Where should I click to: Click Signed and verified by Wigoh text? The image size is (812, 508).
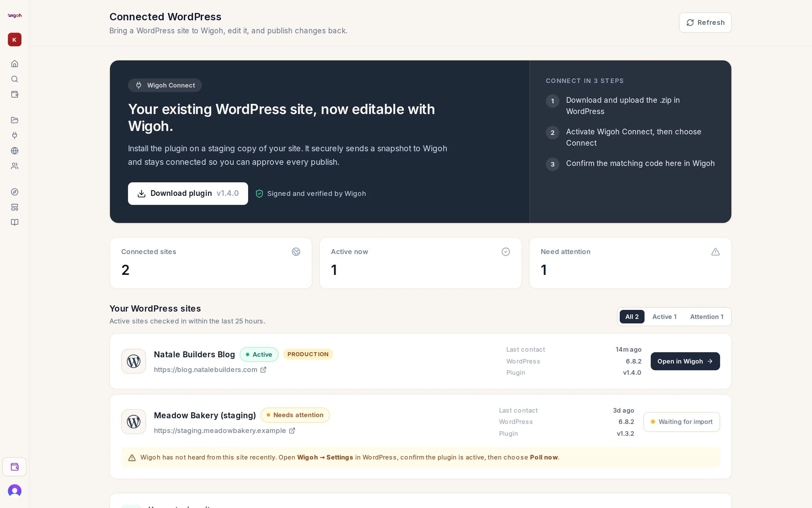pyautogui.click(x=316, y=194)
